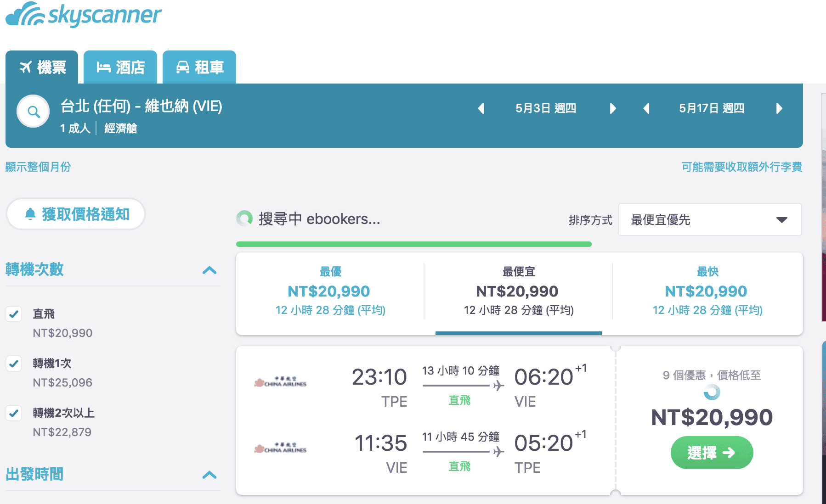Viewport: 826px width, 504px height.
Task: Go to next return date after 5月17日
Action: [x=779, y=108]
